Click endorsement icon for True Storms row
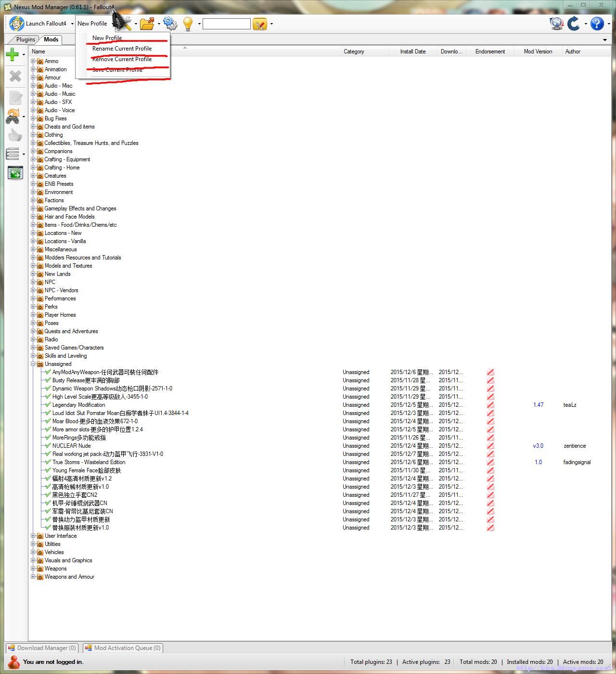This screenshot has width=616, height=674. pyautogui.click(x=490, y=462)
